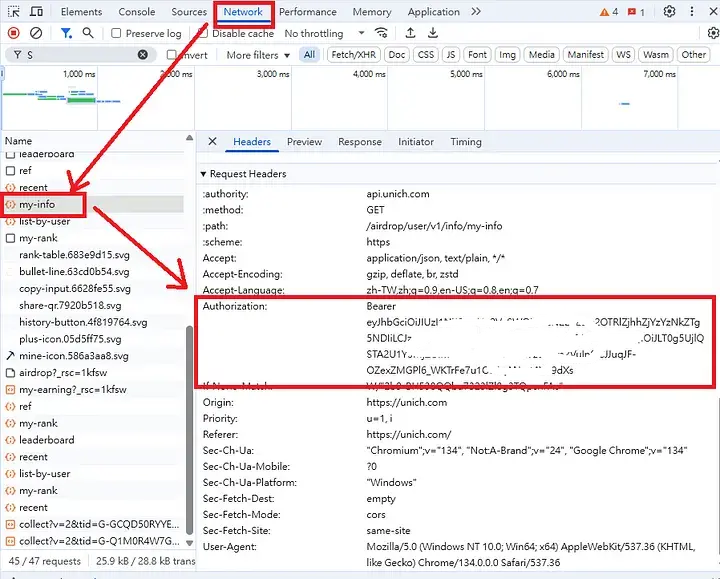This screenshot has width=720, height=579.
Task: Filter requests by Doc
Action: pos(397,55)
